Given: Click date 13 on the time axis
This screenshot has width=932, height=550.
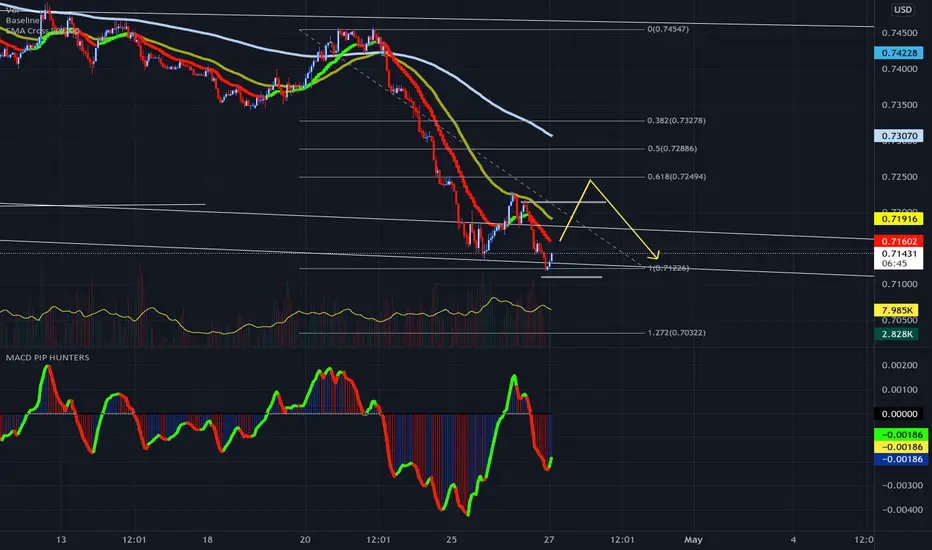Looking at the screenshot, I should pyautogui.click(x=61, y=540).
